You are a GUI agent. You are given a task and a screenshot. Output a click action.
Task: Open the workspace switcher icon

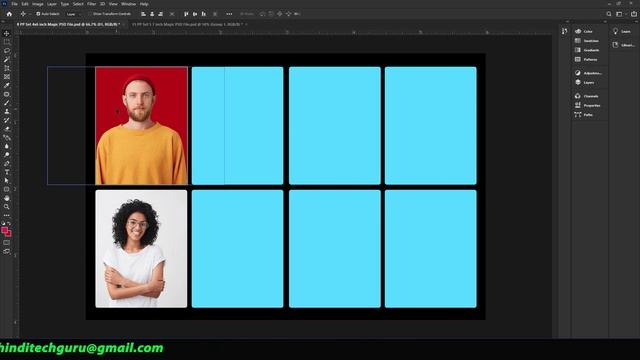pyautogui.click(x=620, y=14)
